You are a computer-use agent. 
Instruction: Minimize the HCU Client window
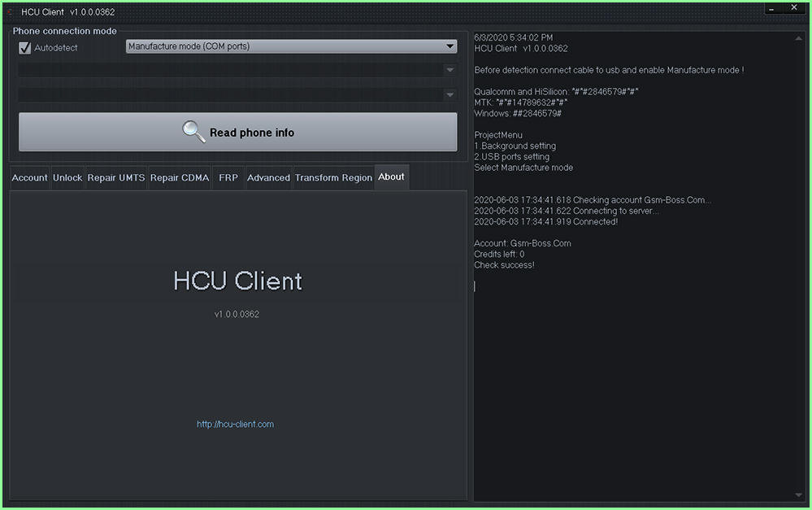pyautogui.click(x=771, y=8)
